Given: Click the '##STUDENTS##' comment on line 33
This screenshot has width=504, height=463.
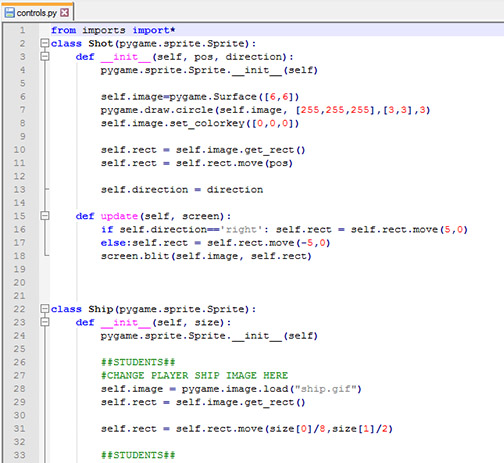Looking at the screenshot, I should [138, 455].
